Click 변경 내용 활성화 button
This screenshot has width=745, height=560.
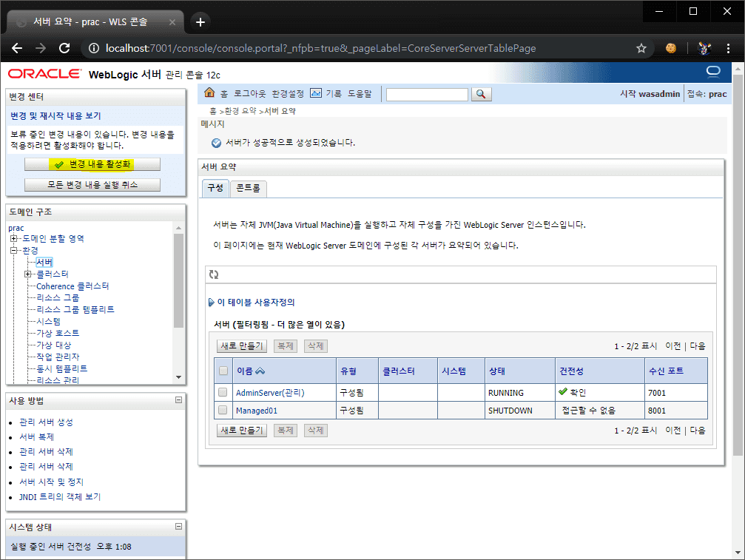click(x=92, y=164)
